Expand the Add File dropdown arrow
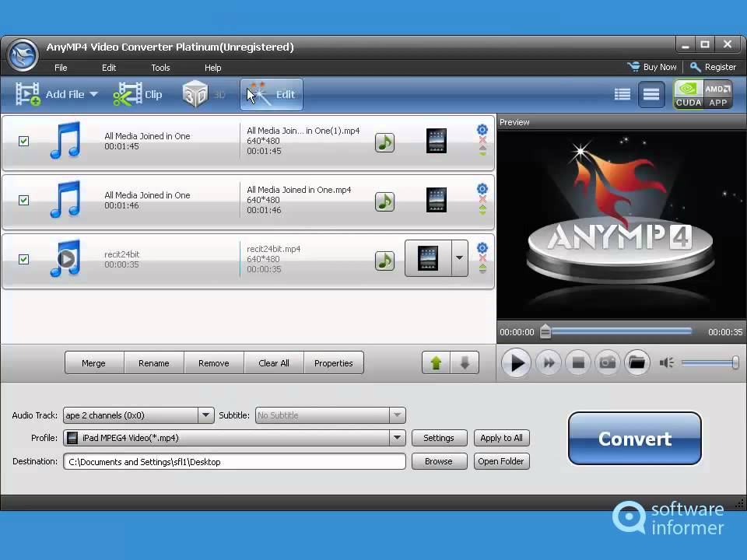Screen dimensions: 747x560 [x=94, y=94]
